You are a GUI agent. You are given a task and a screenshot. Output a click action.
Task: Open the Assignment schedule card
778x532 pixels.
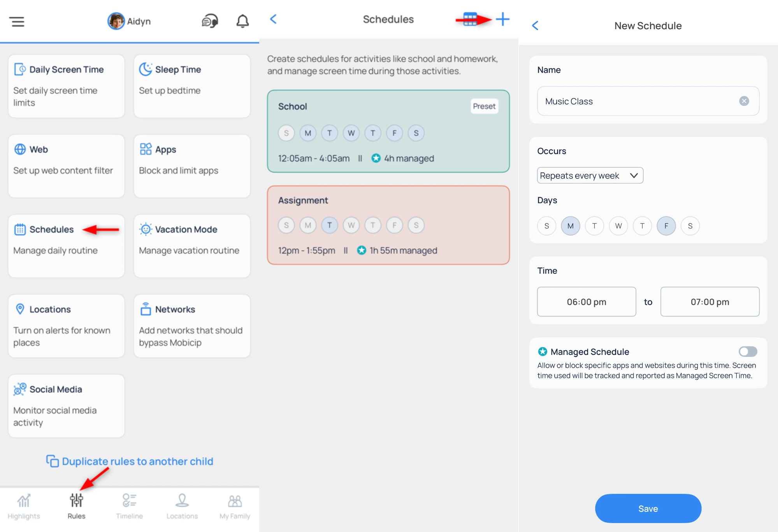pyautogui.click(x=388, y=225)
